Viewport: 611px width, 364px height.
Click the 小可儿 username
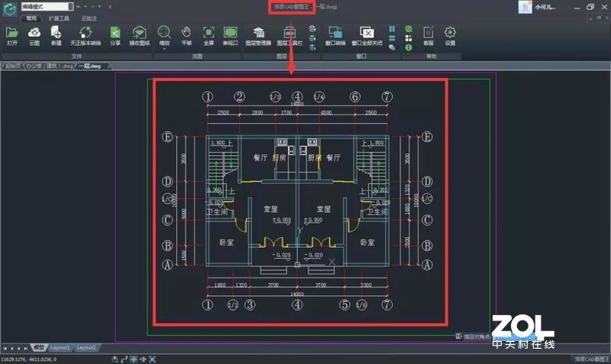pyautogui.click(x=545, y=7)
